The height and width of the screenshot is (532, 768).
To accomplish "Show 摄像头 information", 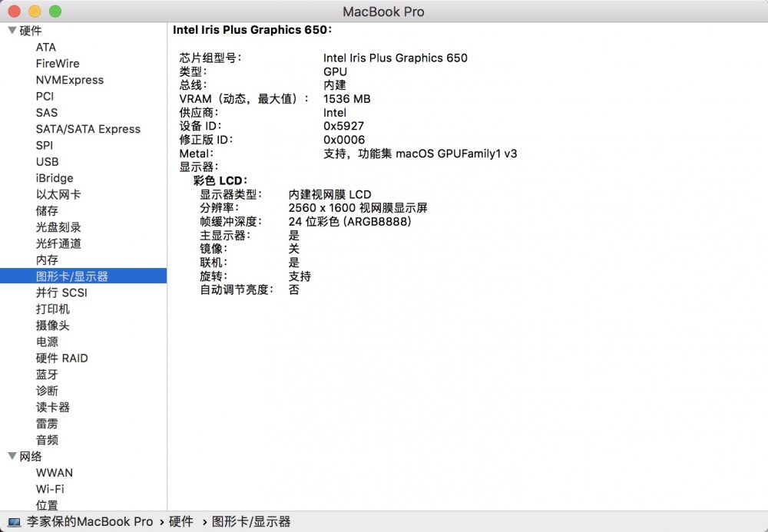I will pyautogui.click(x=52, y=325).
